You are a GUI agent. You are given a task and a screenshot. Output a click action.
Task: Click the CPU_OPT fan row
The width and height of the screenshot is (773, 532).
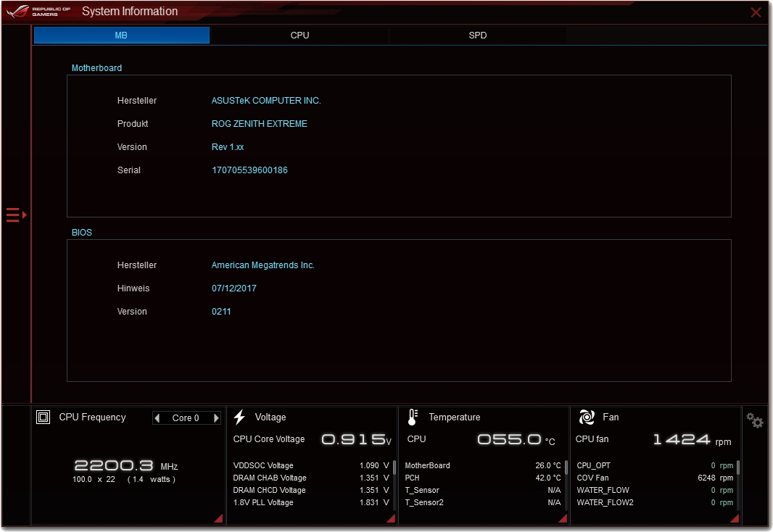coord(656,465)
